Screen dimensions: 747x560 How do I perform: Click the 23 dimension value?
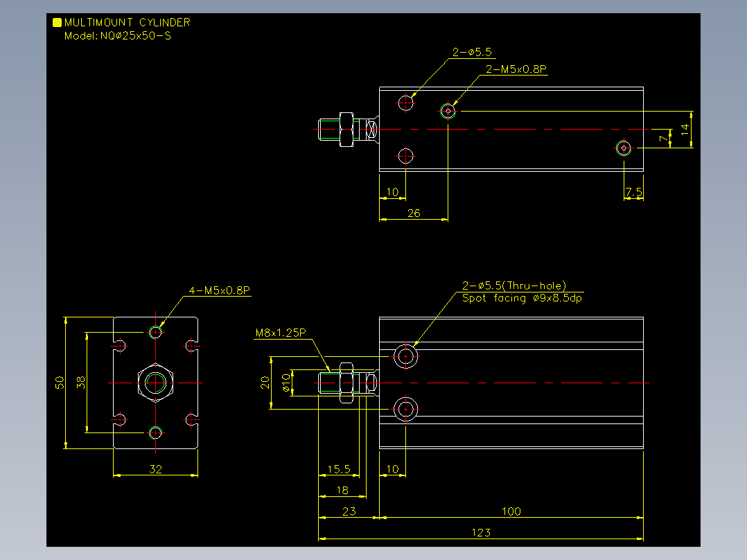pyautogui.click(x=349, y=511)
